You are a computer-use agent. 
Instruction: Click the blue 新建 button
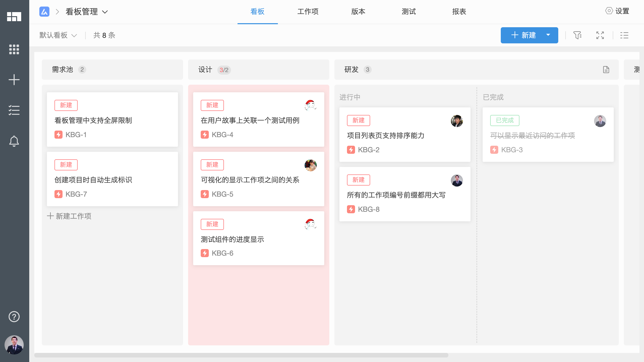pos(523,35)
